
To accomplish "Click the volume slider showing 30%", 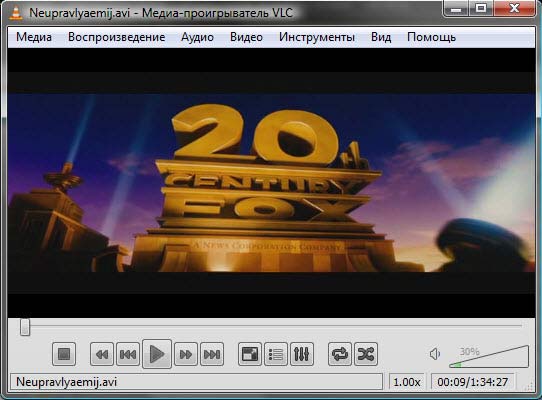I will [x=489, y=356].
